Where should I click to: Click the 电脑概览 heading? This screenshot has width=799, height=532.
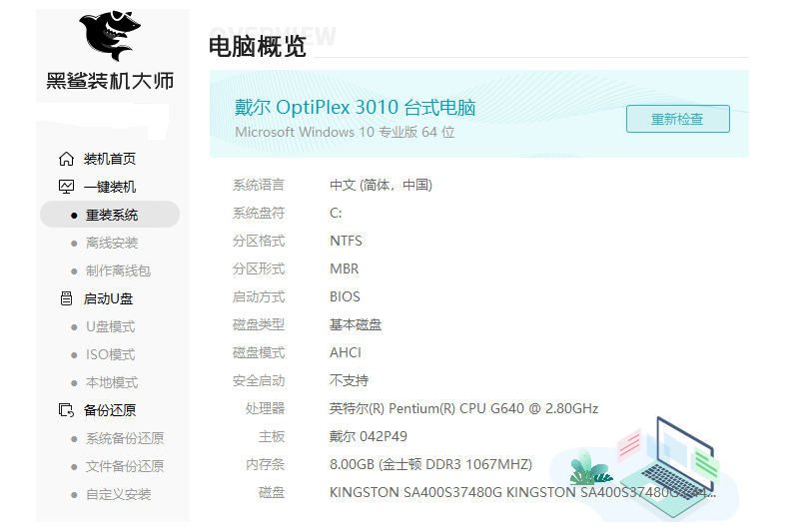[x=258, y=47]
